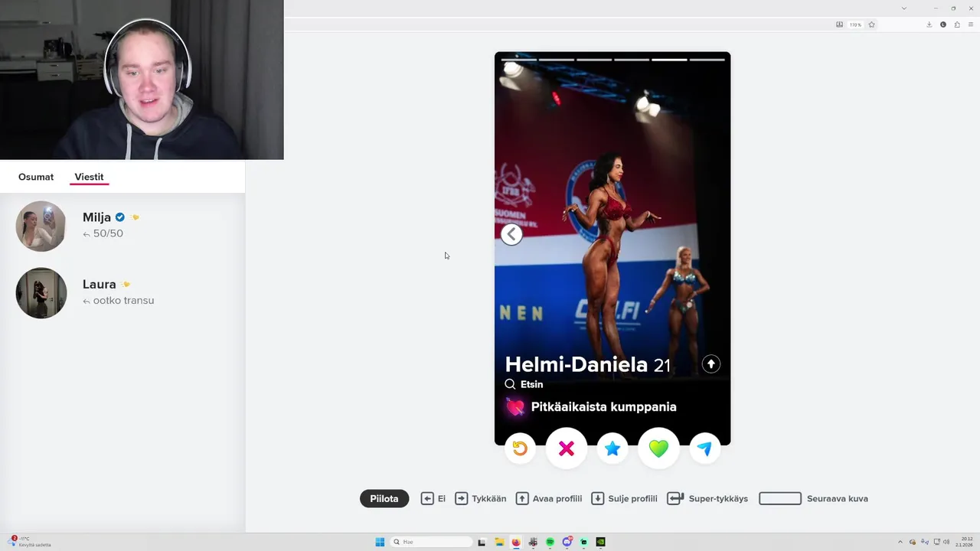Go to the previous photo with the left chevron
This screenshot has height=551, width=980.
coord(511,235)
